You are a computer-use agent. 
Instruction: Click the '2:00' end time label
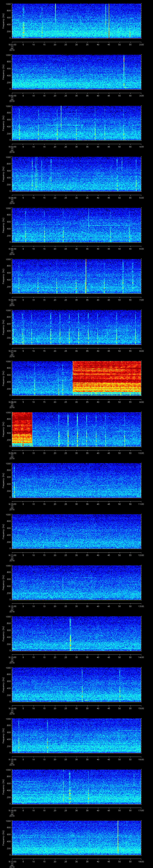click(x=141, y=44)
